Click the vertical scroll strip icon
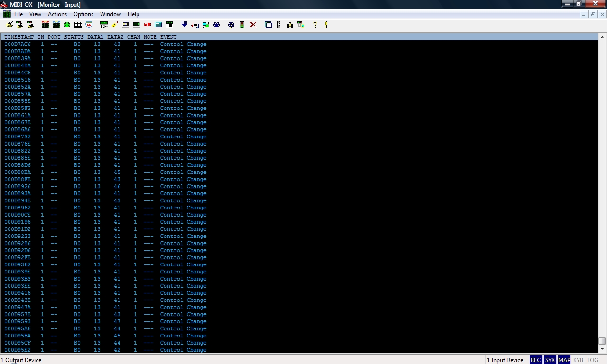This screenshot has height=364, width=607. 279,25
